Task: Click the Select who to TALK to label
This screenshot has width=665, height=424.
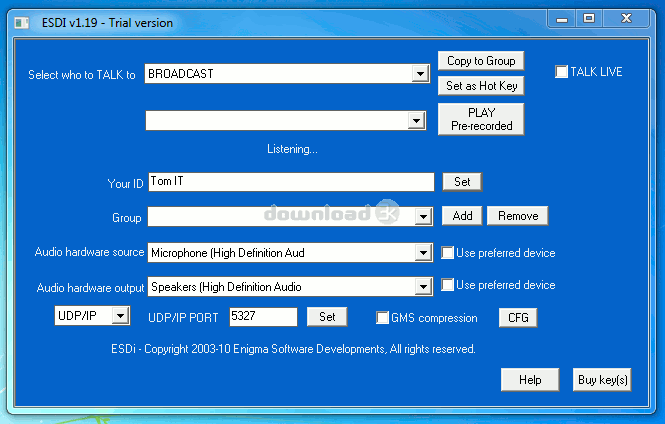Action: 81,75
